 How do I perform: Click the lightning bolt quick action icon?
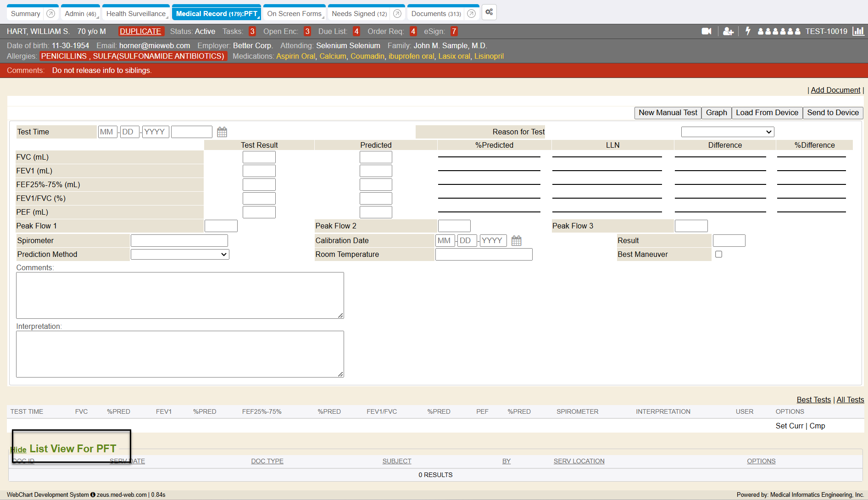coord(748,31)
